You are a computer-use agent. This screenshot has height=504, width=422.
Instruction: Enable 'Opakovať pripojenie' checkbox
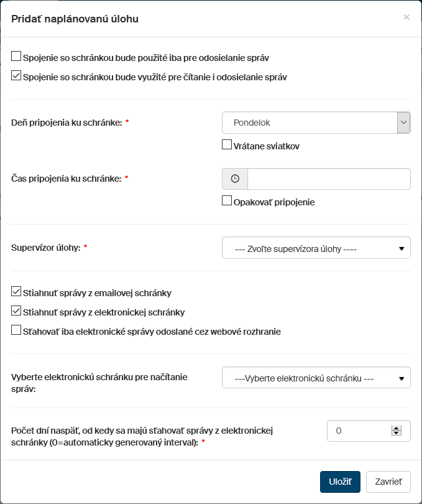(x=227, y=201)
